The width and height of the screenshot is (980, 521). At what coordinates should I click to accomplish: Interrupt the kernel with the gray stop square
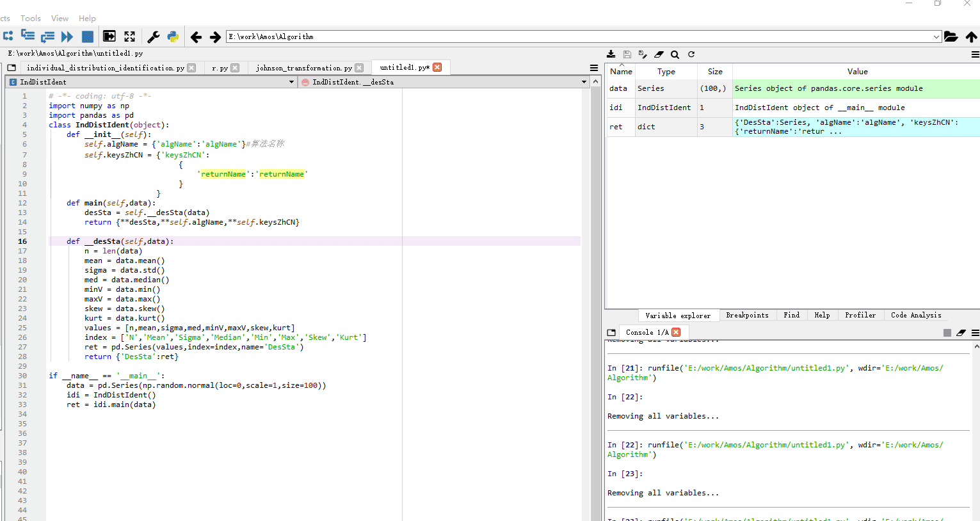coord(947,333)
